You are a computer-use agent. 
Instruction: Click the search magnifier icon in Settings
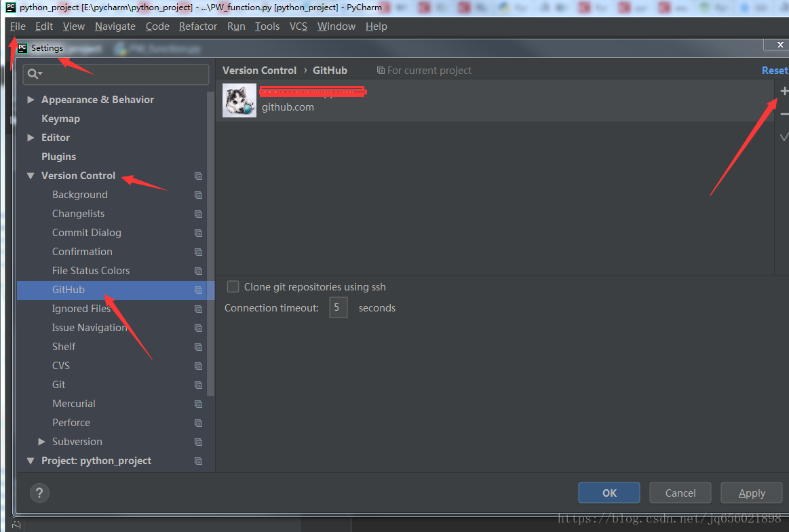[x=33, y=74]
